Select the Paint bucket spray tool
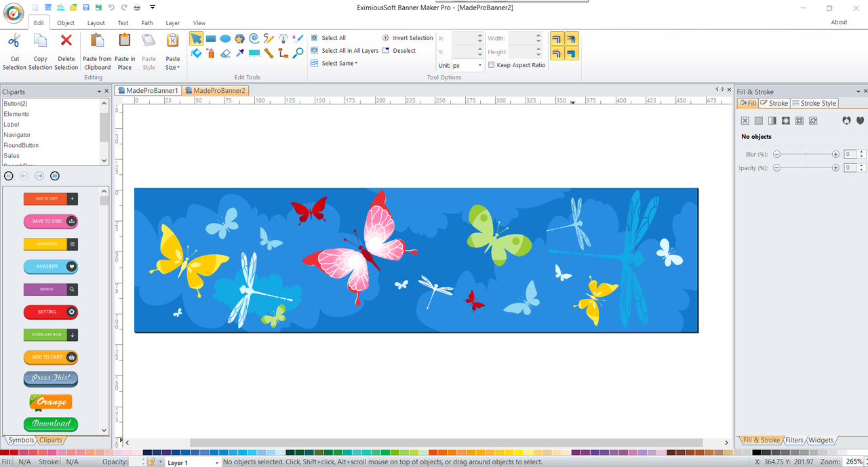Viewport: 868px width, 467px height. pyautogui.click(x=211, y=53)
